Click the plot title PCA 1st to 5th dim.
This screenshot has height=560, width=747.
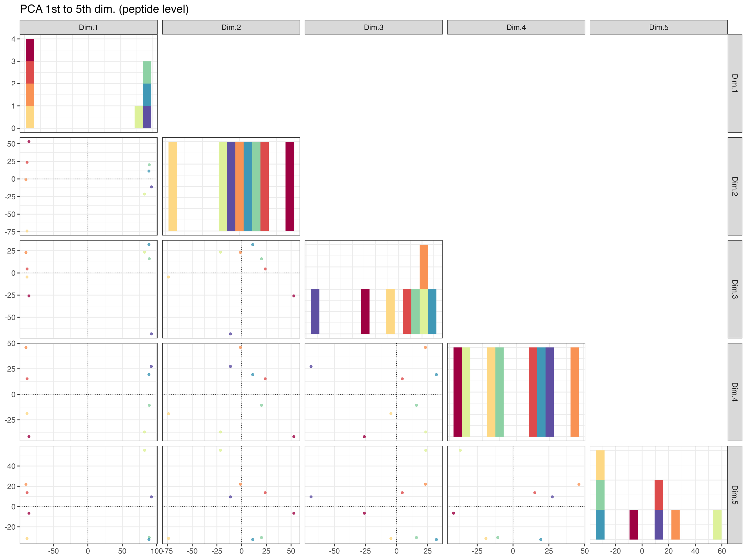tap(104, 9)
